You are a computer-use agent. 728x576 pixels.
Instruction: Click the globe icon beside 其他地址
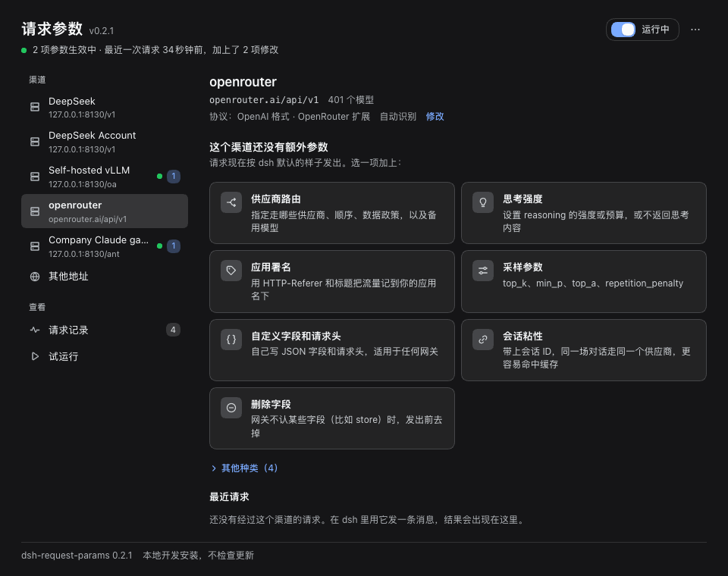[35, 277]
